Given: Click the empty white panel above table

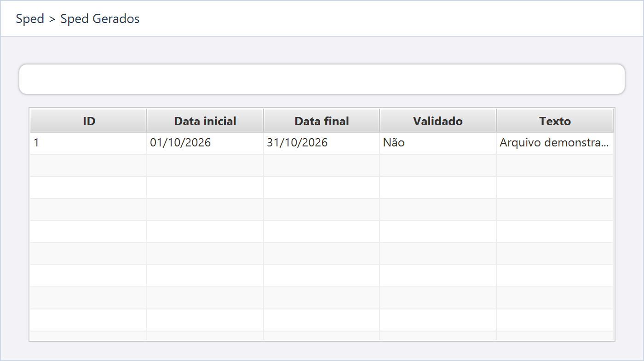Looking at the screenshot, I should tap(322, 79).
